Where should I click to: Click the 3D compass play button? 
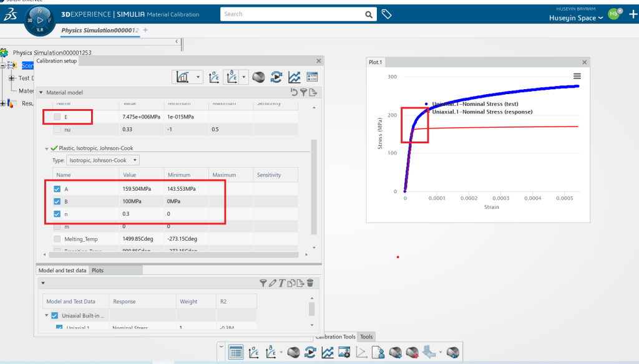click(x=40, y=20)
